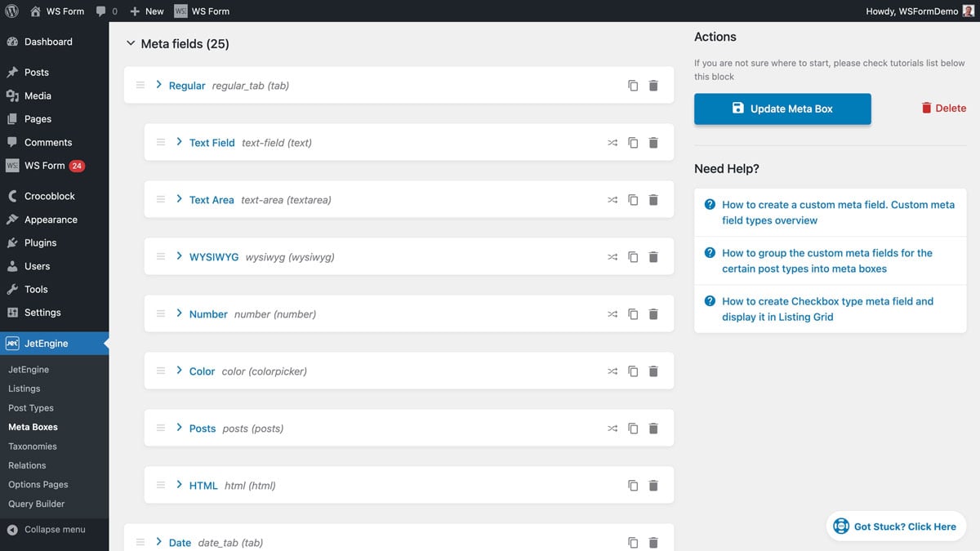980x551 pixels.
Task: Open conditional logic for the Color field
Action: [612, 371]
